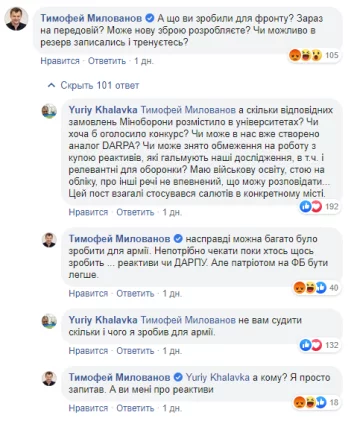Click 'Нравится' under the DARPA reply
Viewport: 360px width, 421px height.
tap(88, 212)
